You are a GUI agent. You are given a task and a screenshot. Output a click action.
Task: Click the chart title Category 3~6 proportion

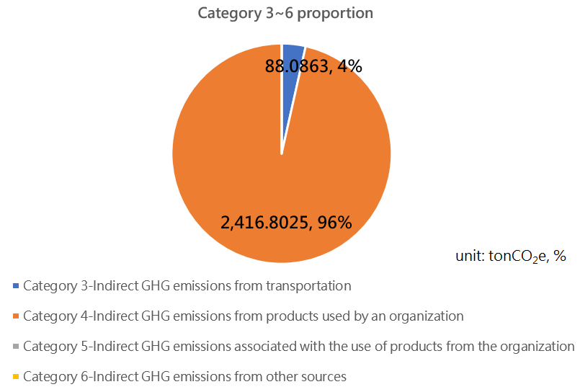click(x=285, y=13)
